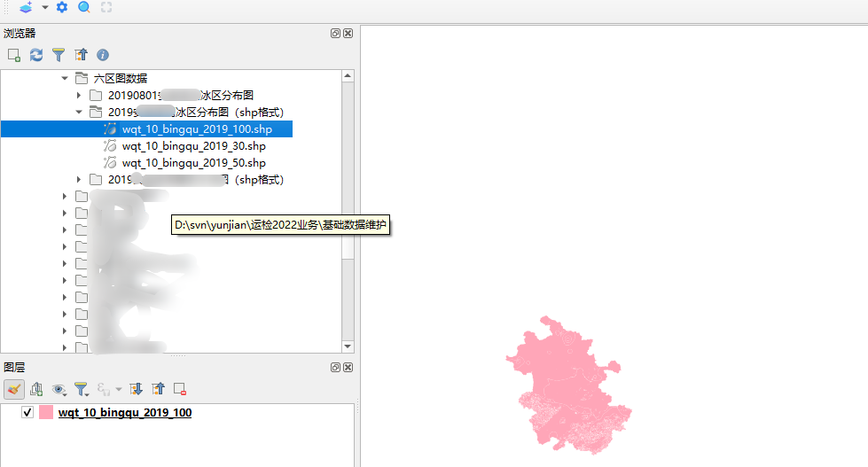Select the wqt_10_bingqu_2019_100 layer name

[x=125, y=413]
